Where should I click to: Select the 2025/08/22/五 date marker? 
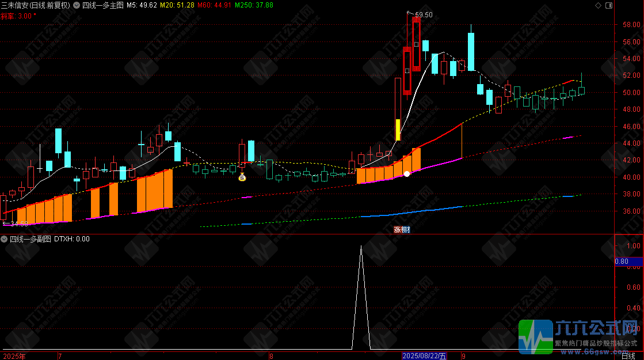[x=424, y=356]
